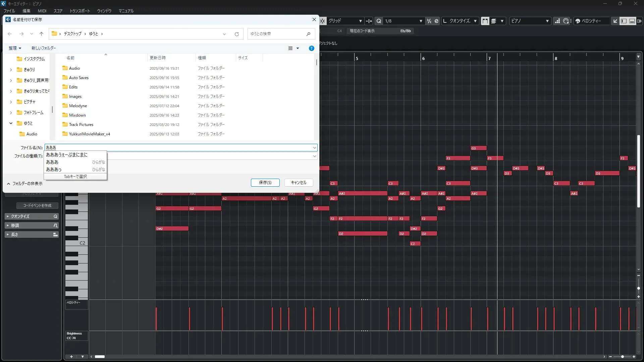Click the step input staircase icon
Viewport: 644px width, 362px height.
[557, 21]
